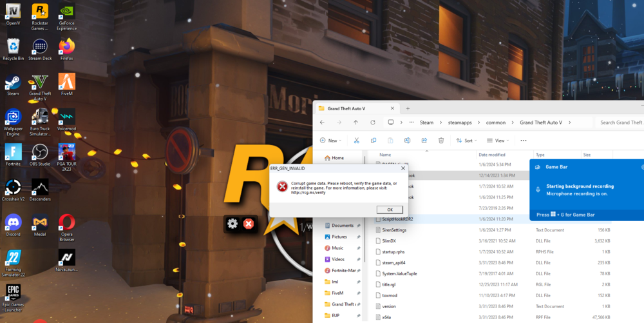Click the Share icon in Explorer toolbar

(x=424, y=141)
